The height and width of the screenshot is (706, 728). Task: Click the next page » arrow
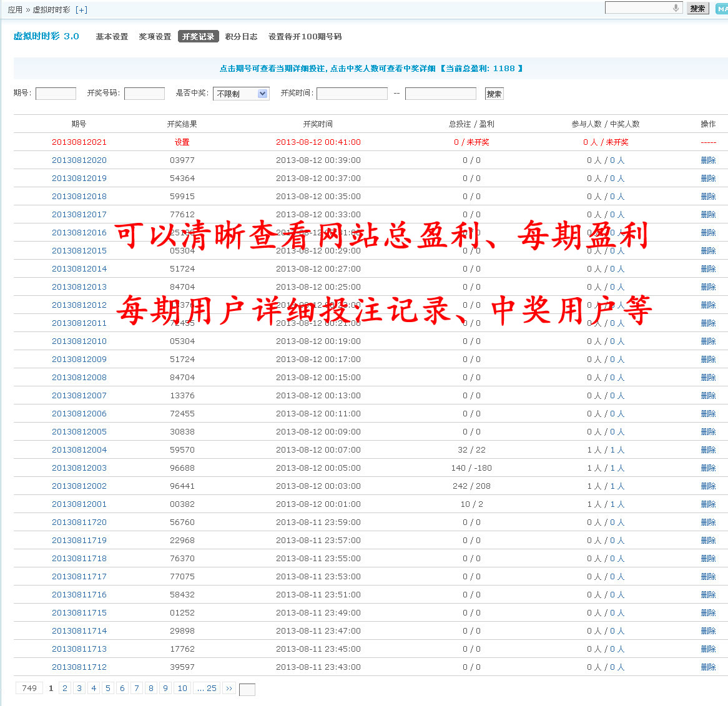point(229,688)
